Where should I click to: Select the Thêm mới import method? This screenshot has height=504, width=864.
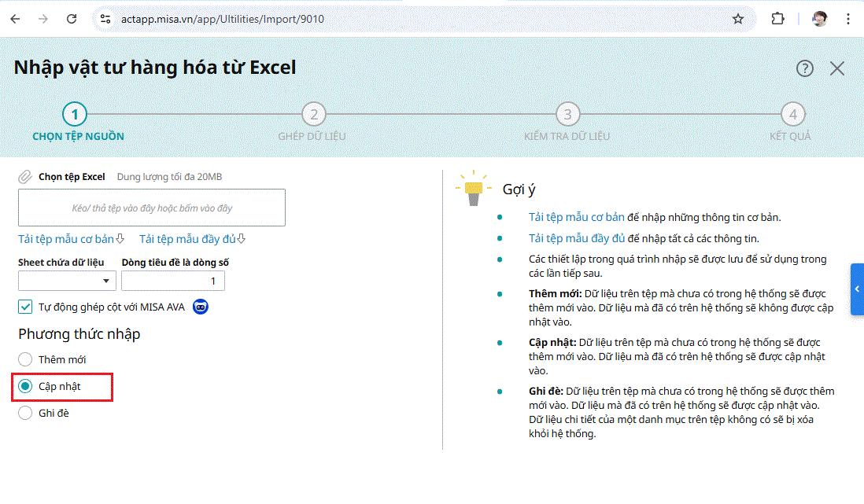click(x=25, y=359)
